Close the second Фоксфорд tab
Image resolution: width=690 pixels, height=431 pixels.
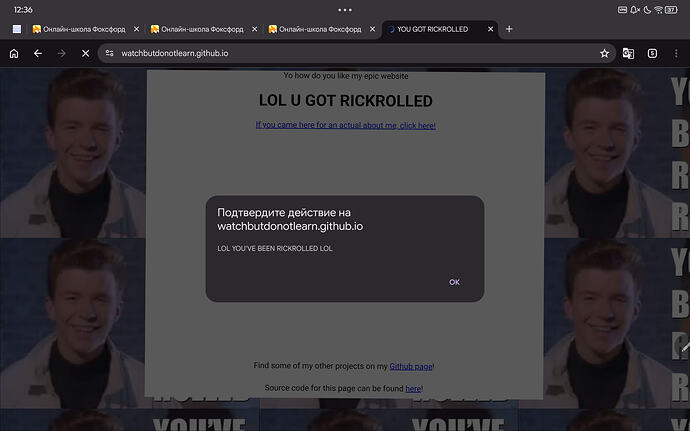click(254, 29)
